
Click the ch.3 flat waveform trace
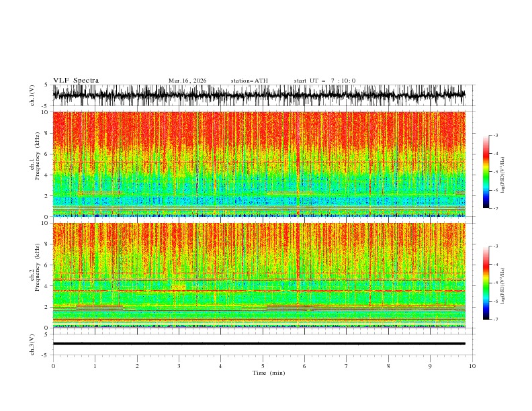(259, 344)
